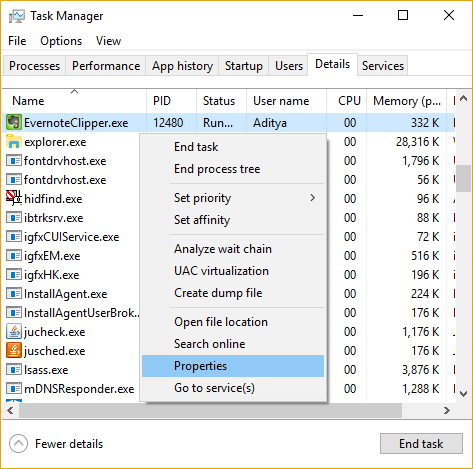Click the jucheck.exe Java icon
Viewport: 473px width, 469px height.
click(14, 332)
